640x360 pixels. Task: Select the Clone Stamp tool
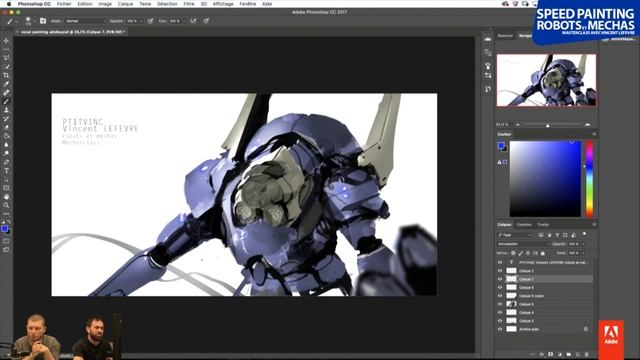click(x=6, y=110)
